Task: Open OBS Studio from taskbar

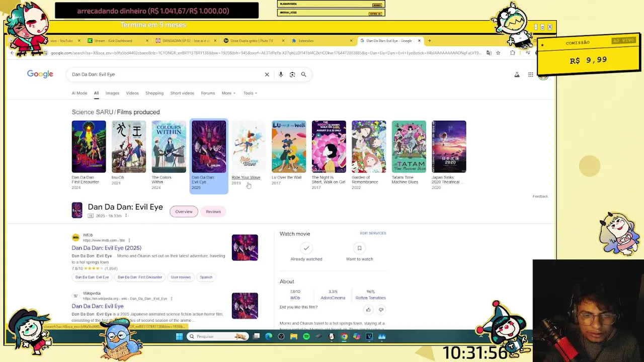Action: 281,336
